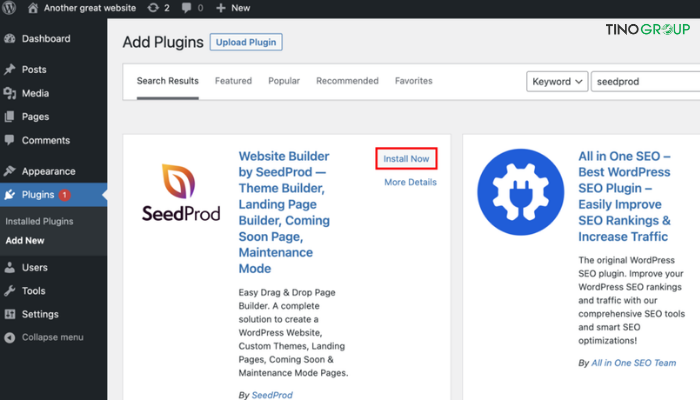This screenshot has height=400, width=700.
Task: Click the Dashboard gauge icon
Action: point(10,39)
